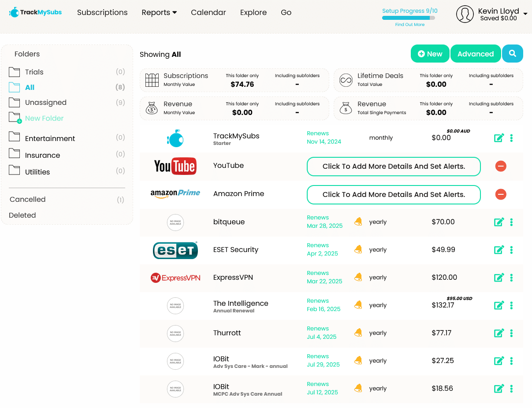Click Kevin Lloyd's profile avatar icon
532x408 pixels.
[465, 14]
